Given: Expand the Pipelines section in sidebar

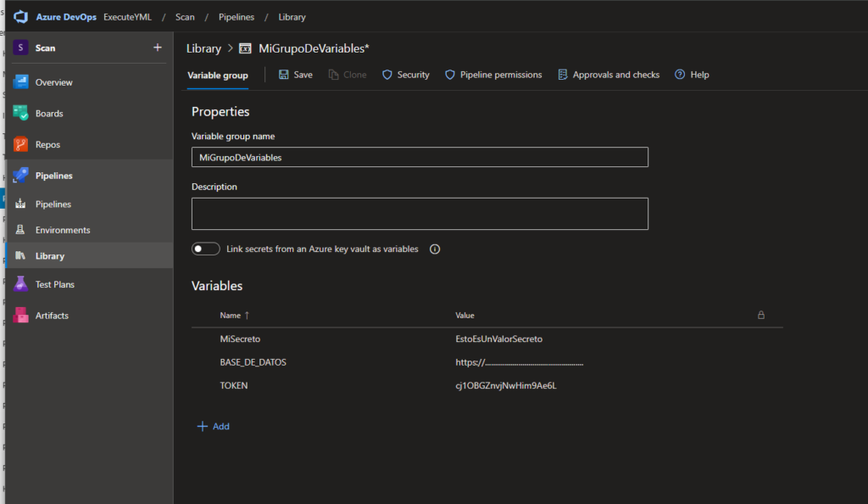Looking at the screenshot, I should [53, 176].
